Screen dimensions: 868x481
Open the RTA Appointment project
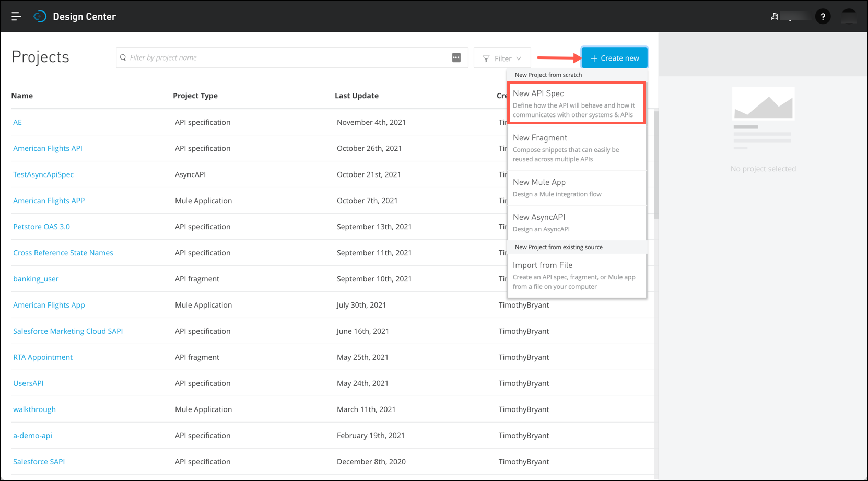43,357
